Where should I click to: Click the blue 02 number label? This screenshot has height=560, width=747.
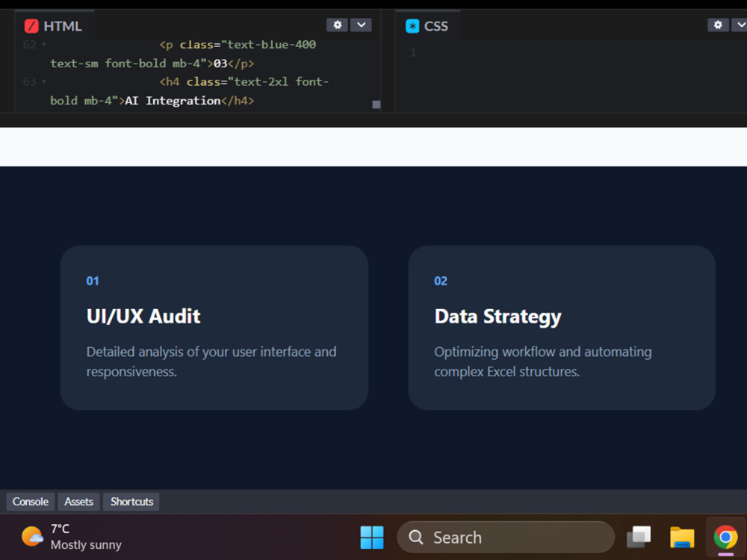tap(441, 281)
